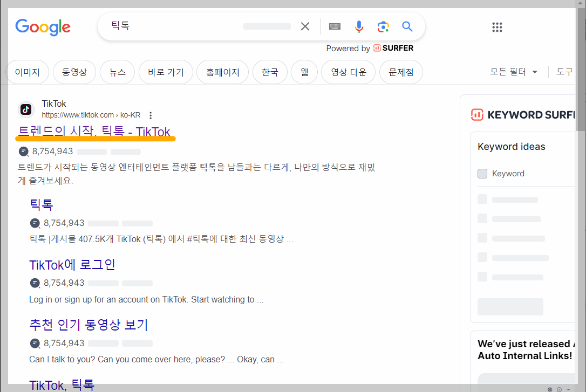Click the Keyword Surfer logo icon
Image resolution: width=586 pixels, height=392 pixels.
pyautogui.click(x=477, y=115)
